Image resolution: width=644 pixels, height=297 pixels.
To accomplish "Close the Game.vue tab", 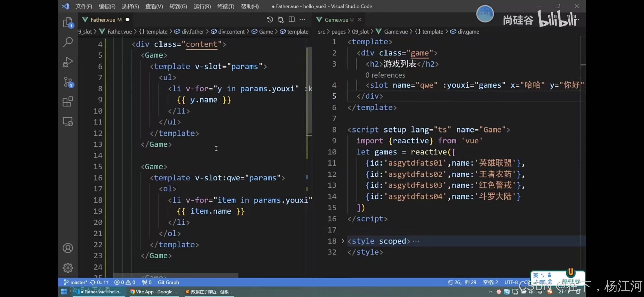I will click(x=360, y=20).
